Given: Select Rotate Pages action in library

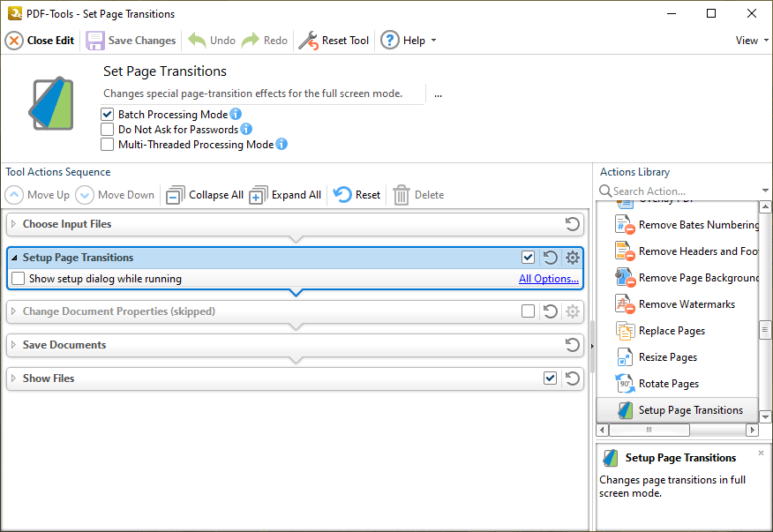Looking at the screenshot, I should (668, 384).
